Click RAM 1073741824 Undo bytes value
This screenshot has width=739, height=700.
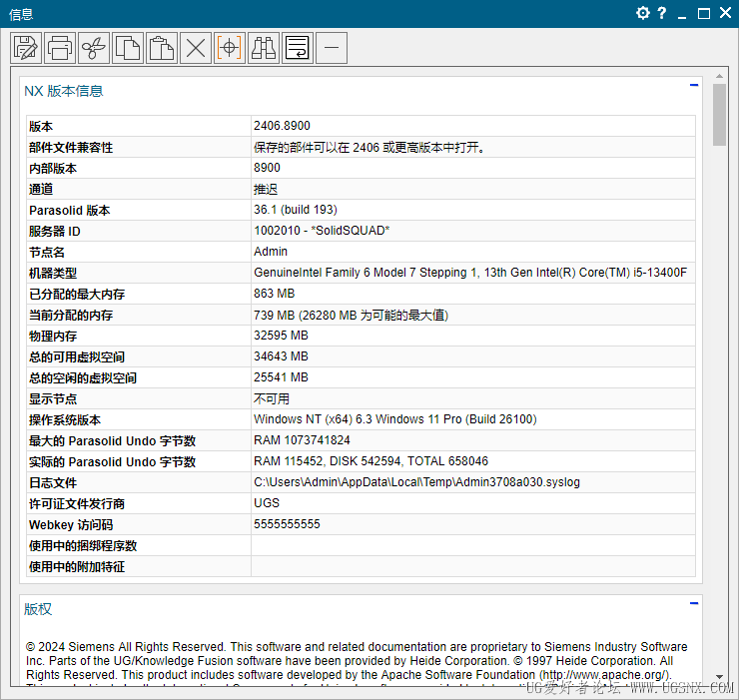pyautogui.click(x=302, y=440)
